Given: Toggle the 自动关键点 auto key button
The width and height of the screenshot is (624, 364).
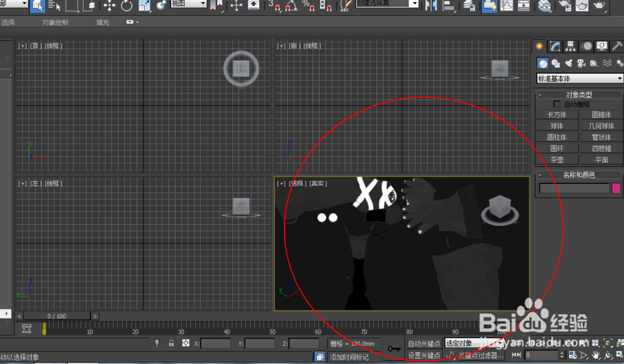Looking at the screenshot, I should [x=424, y=343].
